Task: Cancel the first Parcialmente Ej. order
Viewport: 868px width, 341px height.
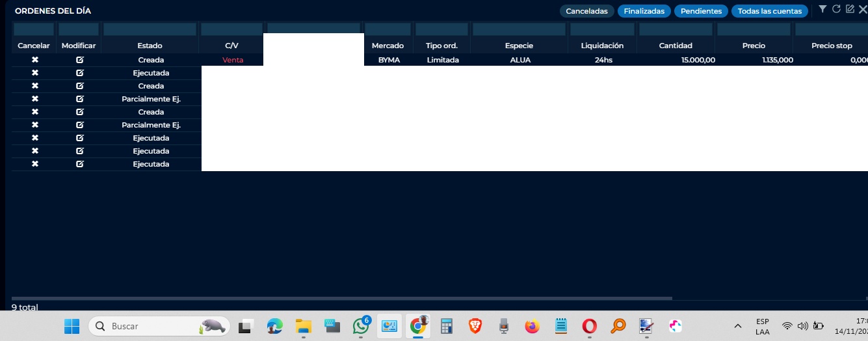Action: (x=35, y=99)
